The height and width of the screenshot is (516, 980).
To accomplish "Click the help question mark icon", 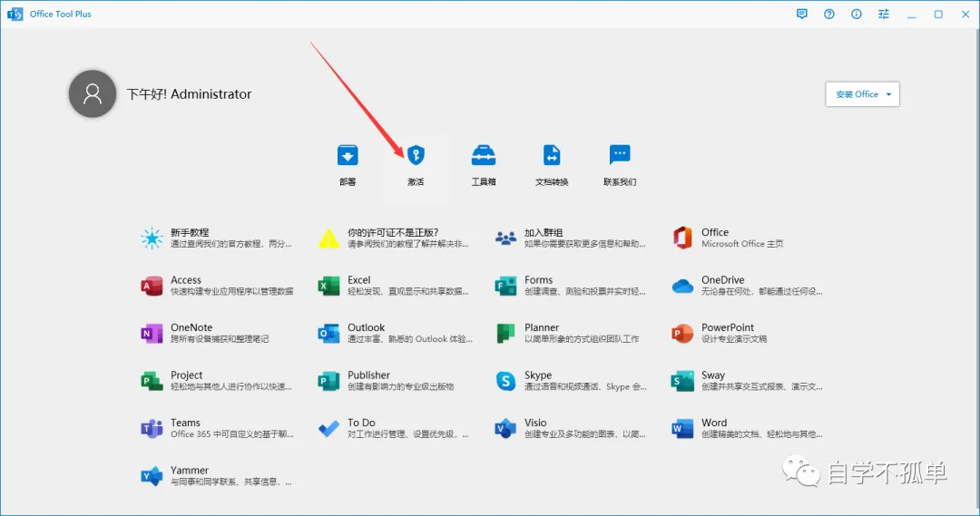I will (829, 14).
